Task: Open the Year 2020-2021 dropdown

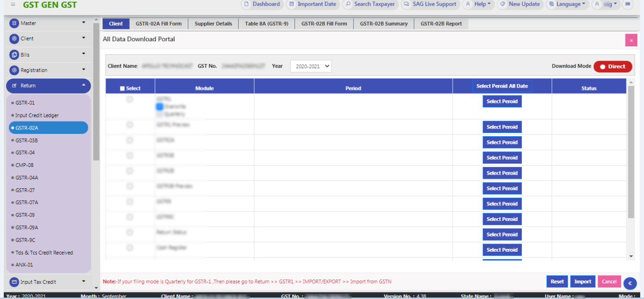Action: pos(311,67)
